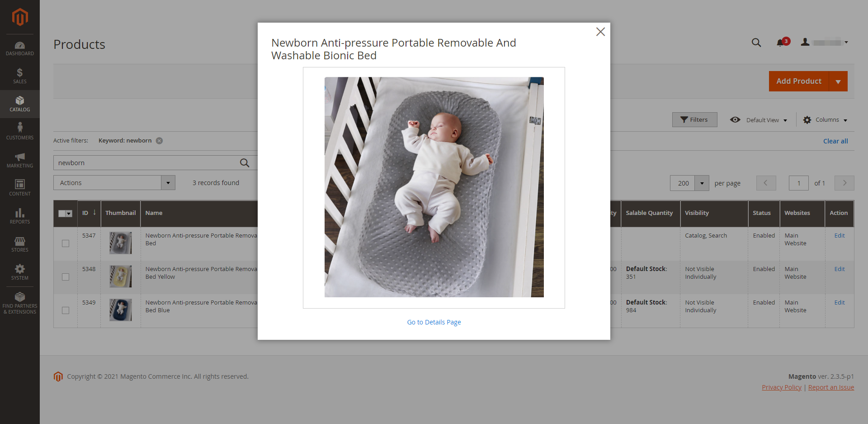Check the row for product 5349

point(66,310)
